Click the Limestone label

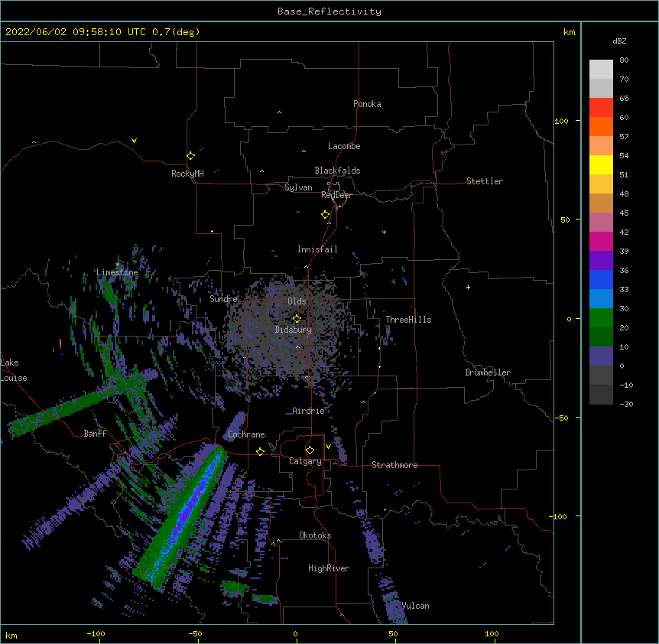point(117,272)
